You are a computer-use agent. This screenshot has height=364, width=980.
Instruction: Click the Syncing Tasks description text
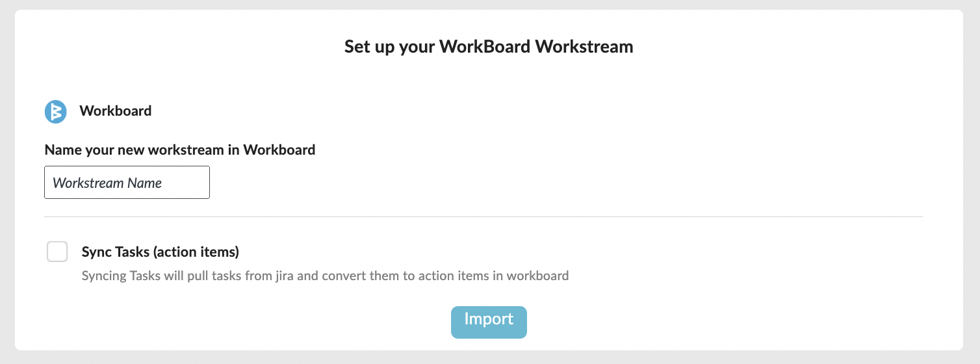coord(325,276)
